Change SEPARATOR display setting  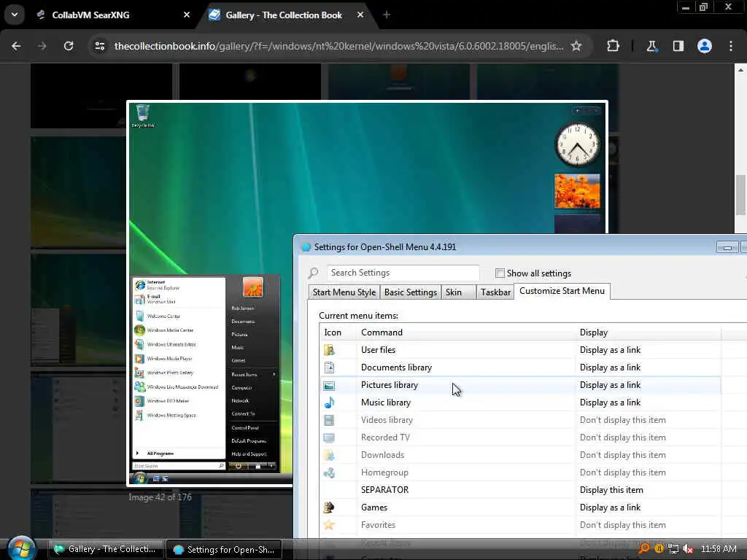pyautogui.click(x=611, y=490)
